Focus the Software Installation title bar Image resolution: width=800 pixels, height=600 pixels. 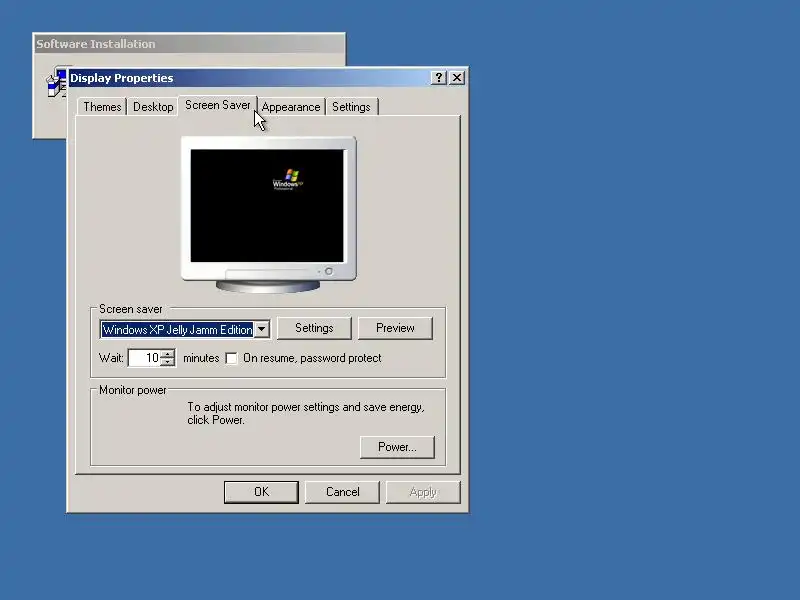click(189, 44)
